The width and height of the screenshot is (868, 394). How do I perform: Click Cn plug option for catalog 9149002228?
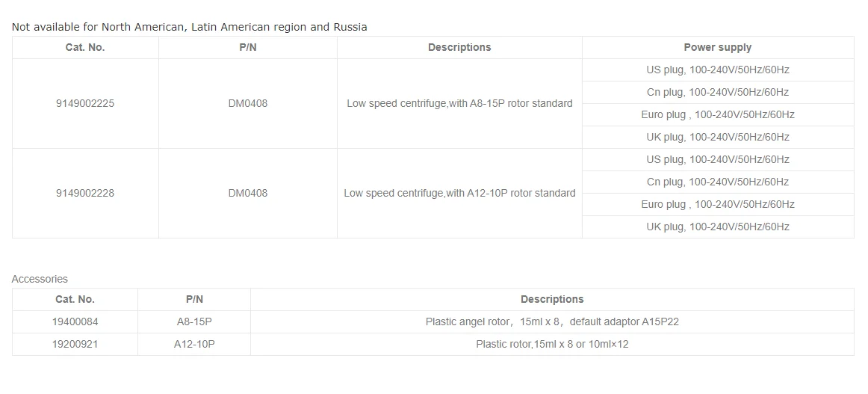click(x=717, y=182)
